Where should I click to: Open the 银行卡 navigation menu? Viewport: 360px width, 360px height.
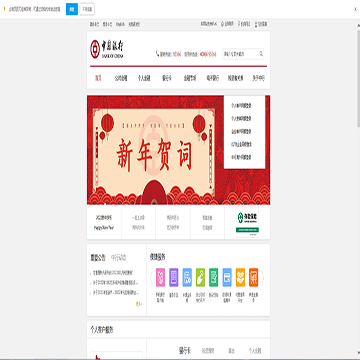point(167,78)
